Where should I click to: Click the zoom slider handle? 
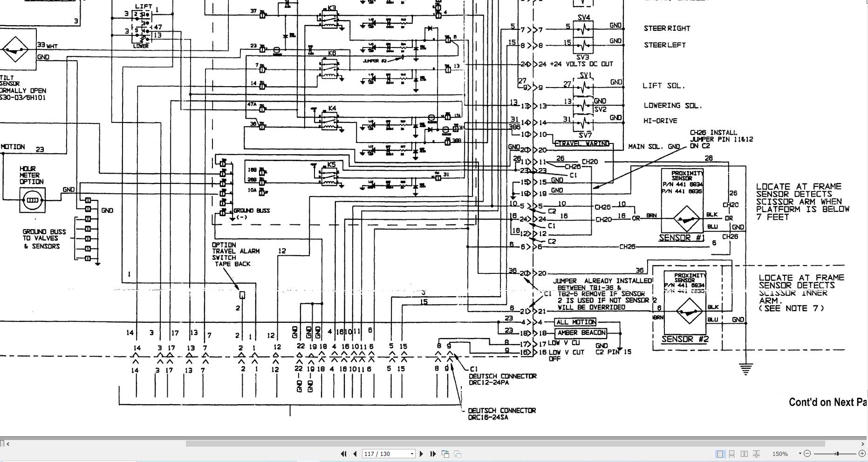(837, 454)
